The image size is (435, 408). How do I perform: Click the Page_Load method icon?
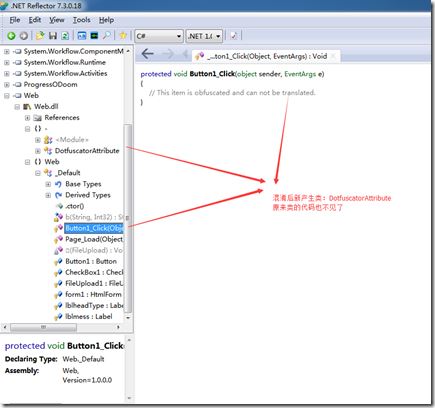click(x=58, y=239)
